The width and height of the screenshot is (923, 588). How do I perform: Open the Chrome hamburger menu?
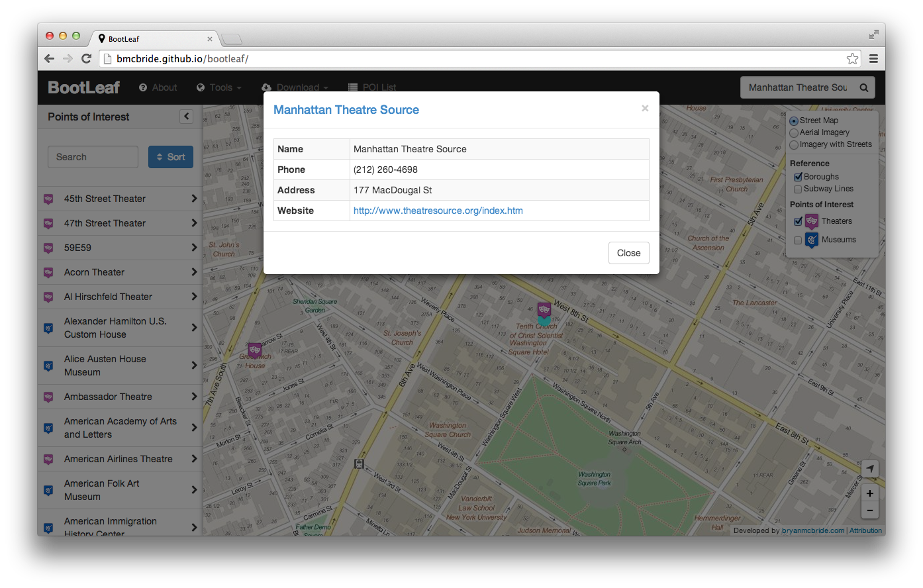click(873, 58)
